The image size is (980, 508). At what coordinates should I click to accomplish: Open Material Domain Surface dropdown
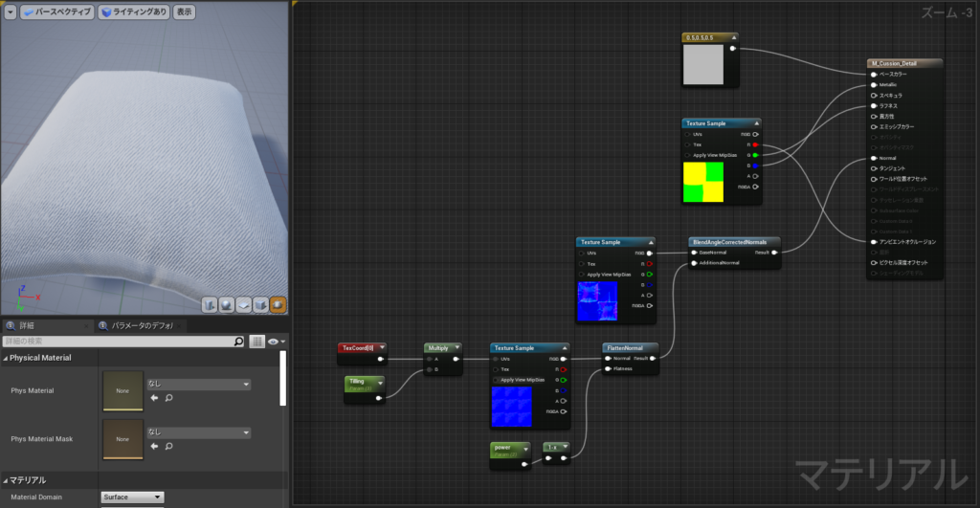click(132, 497)
